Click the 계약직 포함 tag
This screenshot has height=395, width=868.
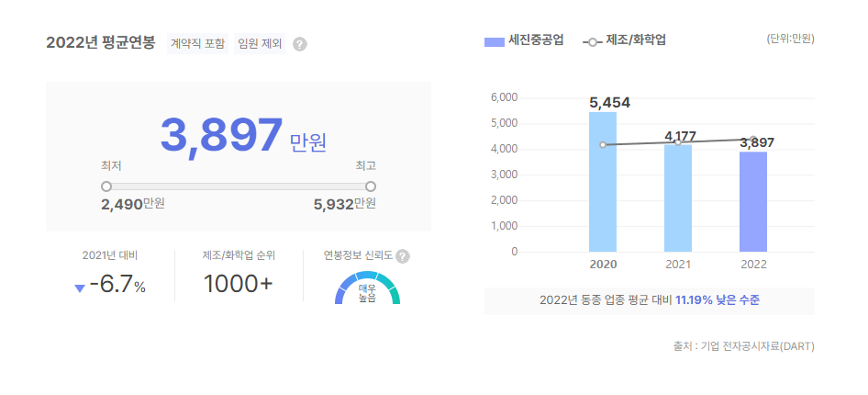pyautogui.click(x=197, y=43)
